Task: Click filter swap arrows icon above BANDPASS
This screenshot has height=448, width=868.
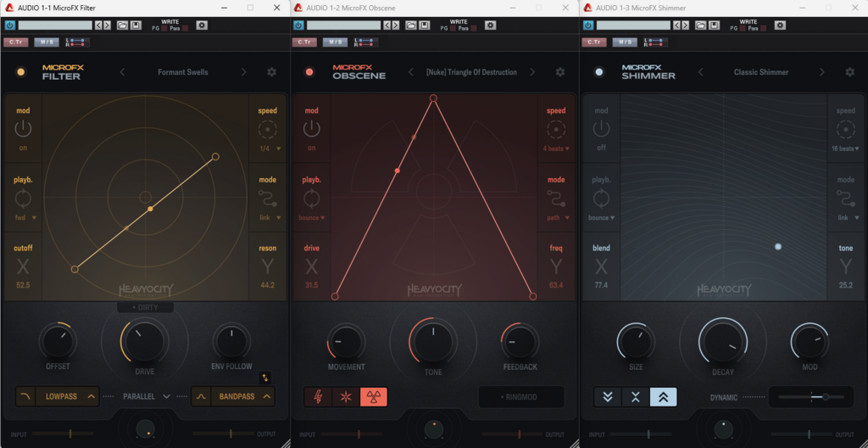Action: click(265, 378)
